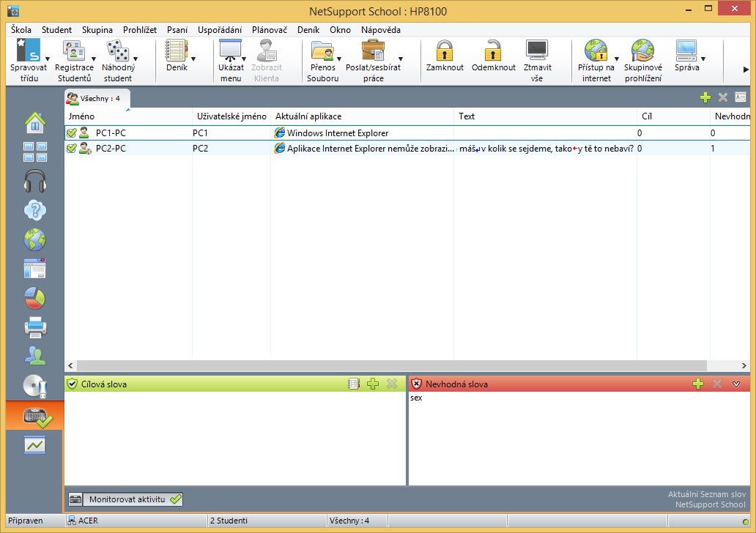Viewport: 756px width, 533px height.
Task: Start Skupinové prohlížení from the toolbar
Action: pos(642,51)
